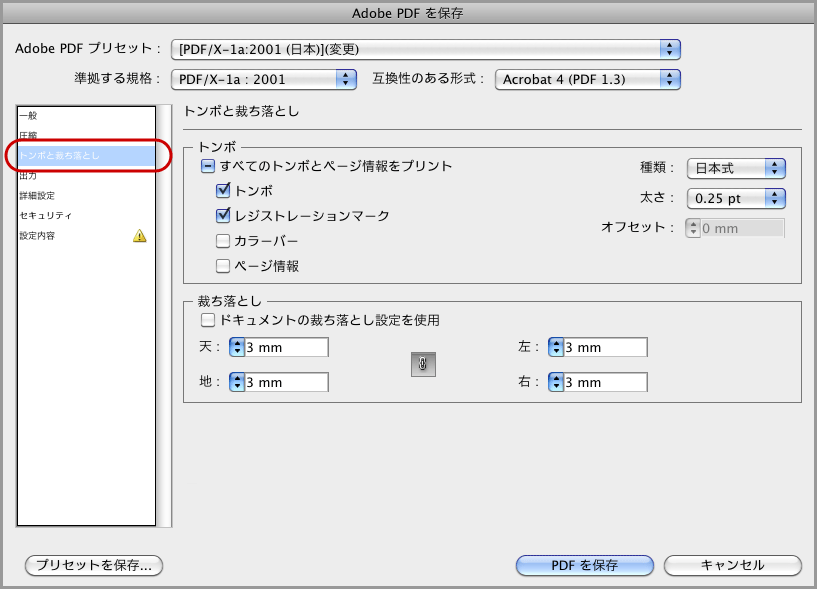This screenshot has width=817, height=589.
Task: Enable the ページ情報 checkbox
Action: (x=223, y=266)
